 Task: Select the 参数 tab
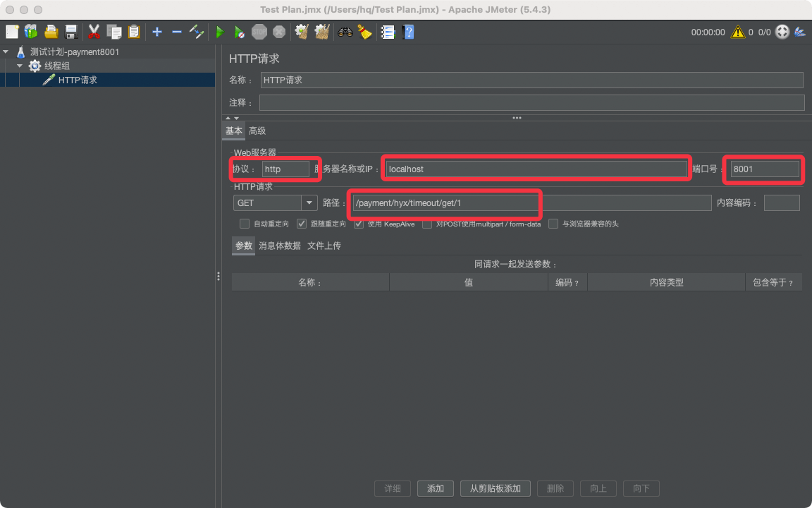pyautogui.click(x=243, y=246)
